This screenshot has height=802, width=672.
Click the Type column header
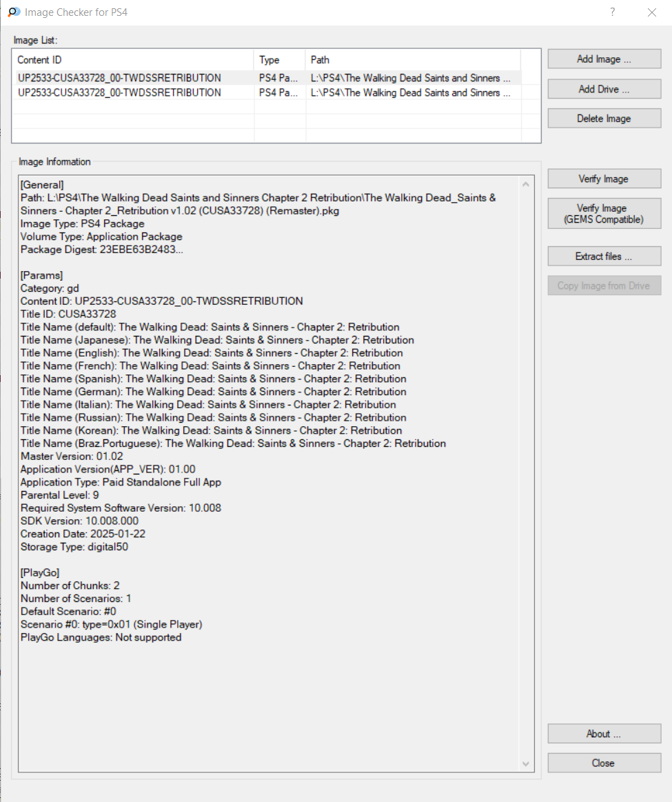pos(280,60)
